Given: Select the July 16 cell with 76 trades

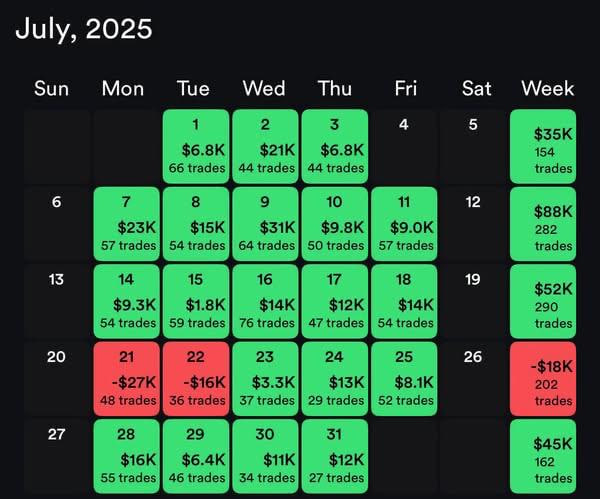Looking at the screenshot, I should [x=264, y=301].
